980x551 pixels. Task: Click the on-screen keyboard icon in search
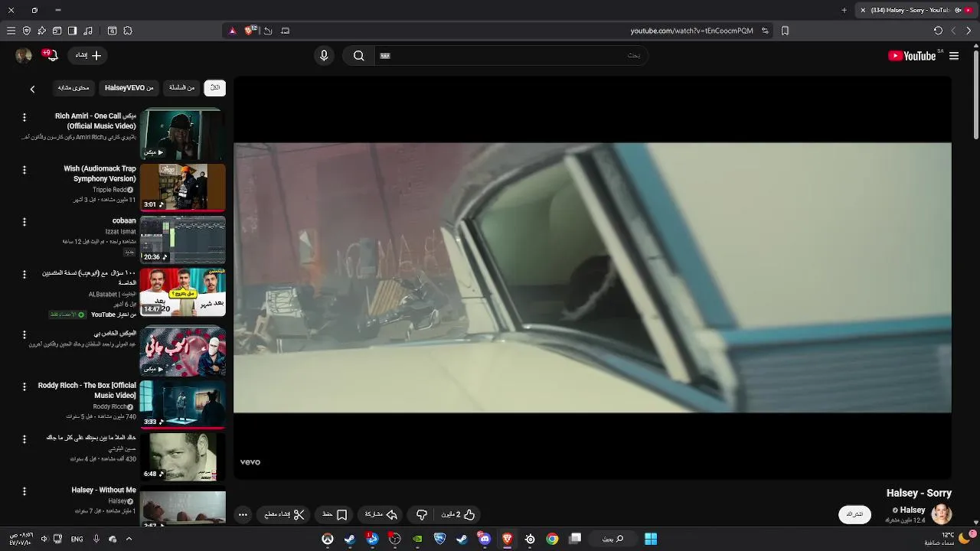pyautogui.click(x=385, y=55)
